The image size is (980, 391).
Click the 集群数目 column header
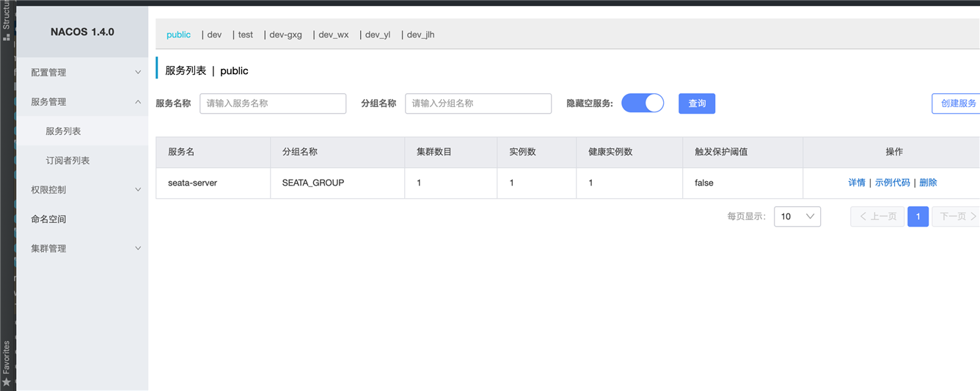(x=451, y=152)
